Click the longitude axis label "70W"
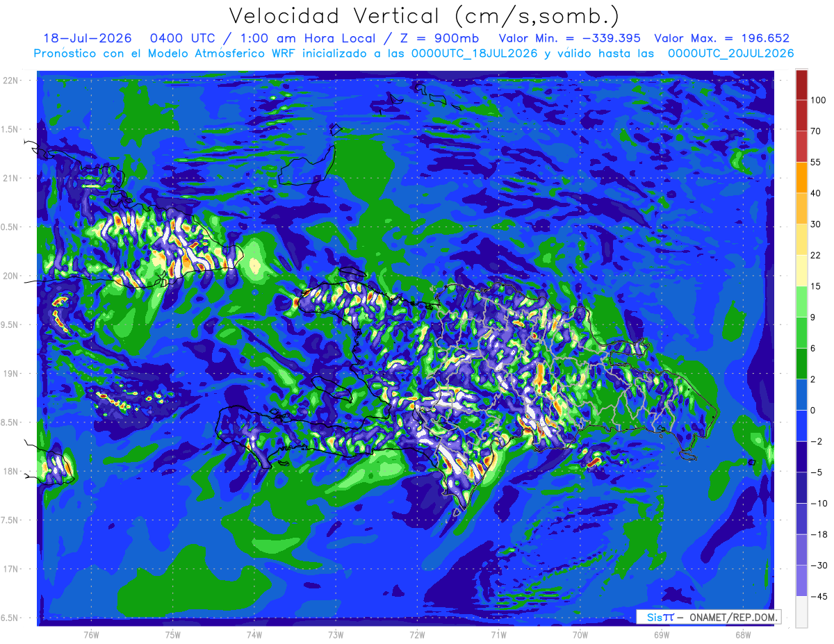Screen dimensions: 834x644 point(580,634)
